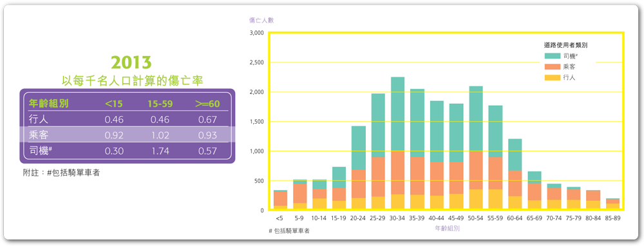The image size is (644, 246).
Task: Click the 傷亡人數 y-axis title
Action: pos(261,20)
